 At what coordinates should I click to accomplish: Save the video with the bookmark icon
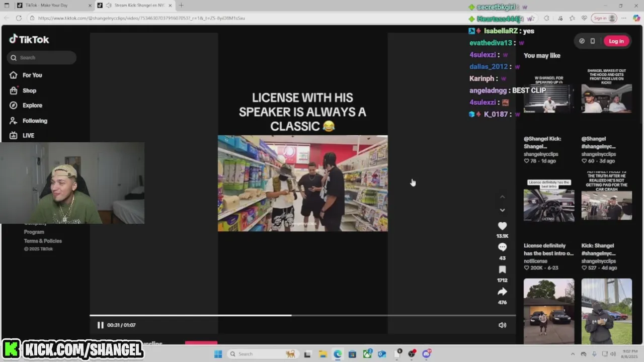502,269
